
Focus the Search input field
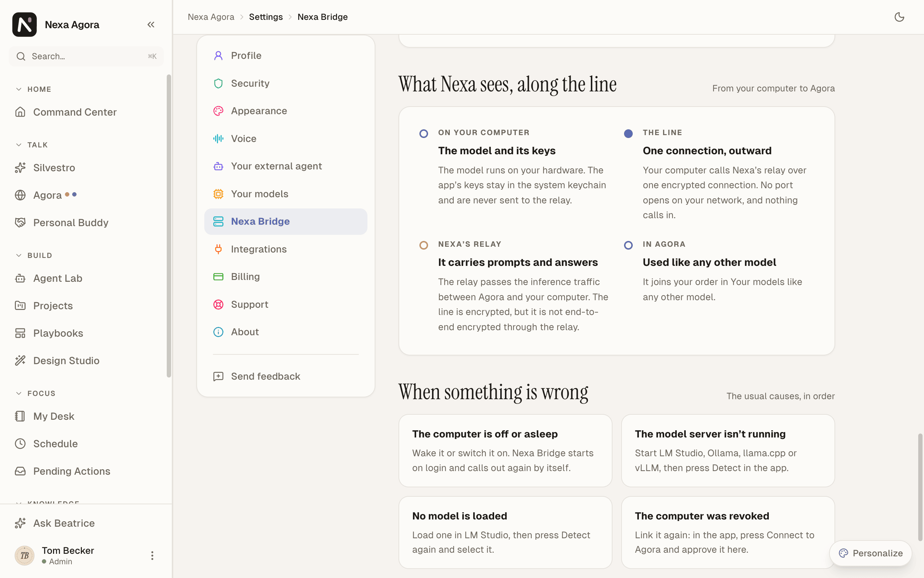pyautogui.click(x=86, y=56)
